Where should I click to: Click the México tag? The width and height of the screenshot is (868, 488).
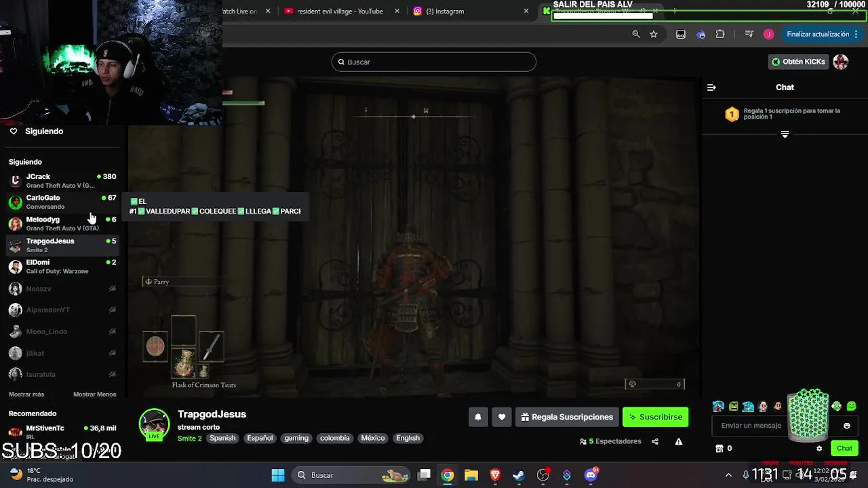373,439
